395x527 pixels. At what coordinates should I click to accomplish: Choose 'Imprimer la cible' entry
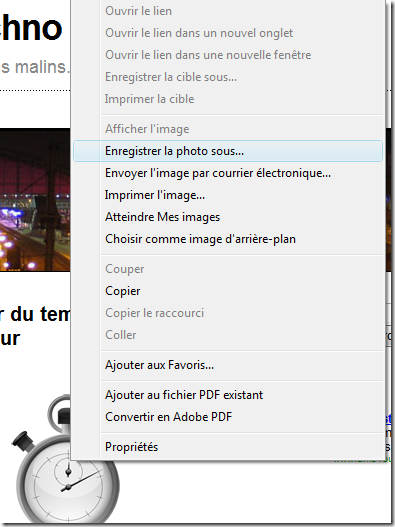228,99
